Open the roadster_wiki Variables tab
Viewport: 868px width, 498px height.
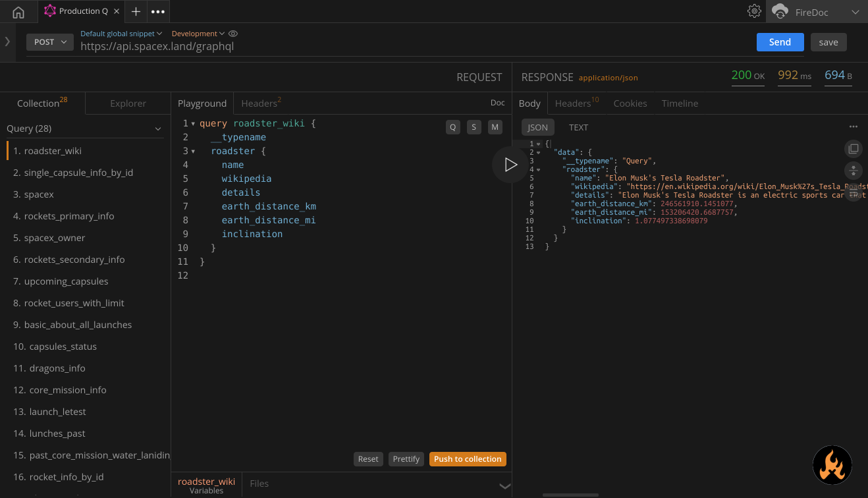pyautogui.click(x=206, y=485)
